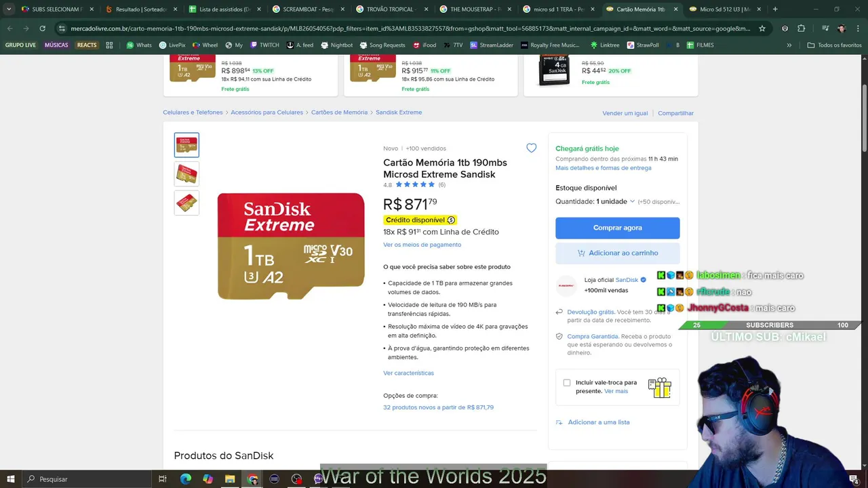Open the MÚSICAS bookmark group
This screenshot has height=488, width=868.
[x=56, y=45]
